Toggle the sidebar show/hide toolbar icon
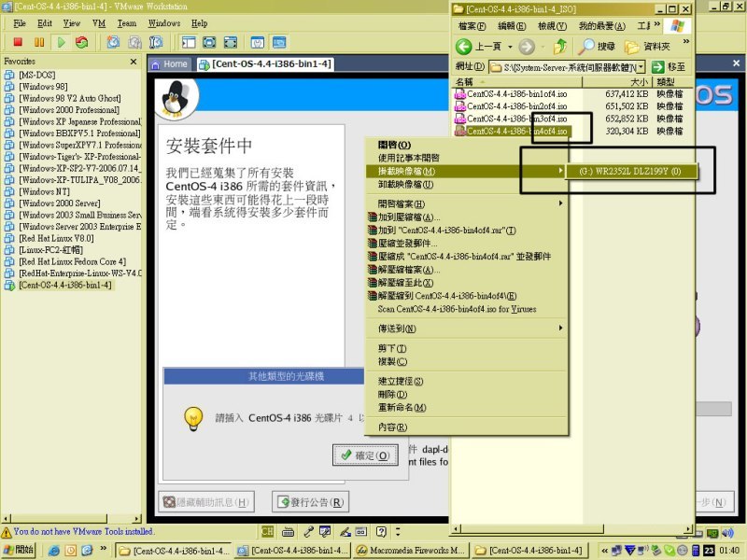The image size is (747, 560). [x=189, y=42]
